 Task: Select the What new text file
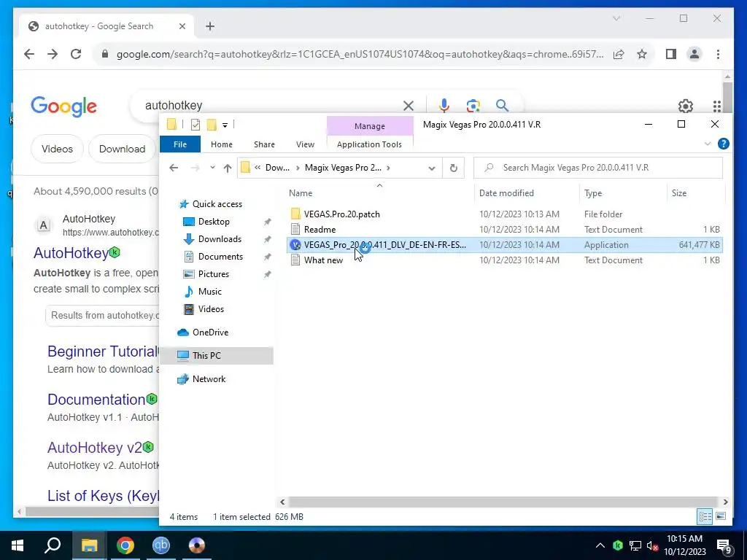tap(323, 260)
